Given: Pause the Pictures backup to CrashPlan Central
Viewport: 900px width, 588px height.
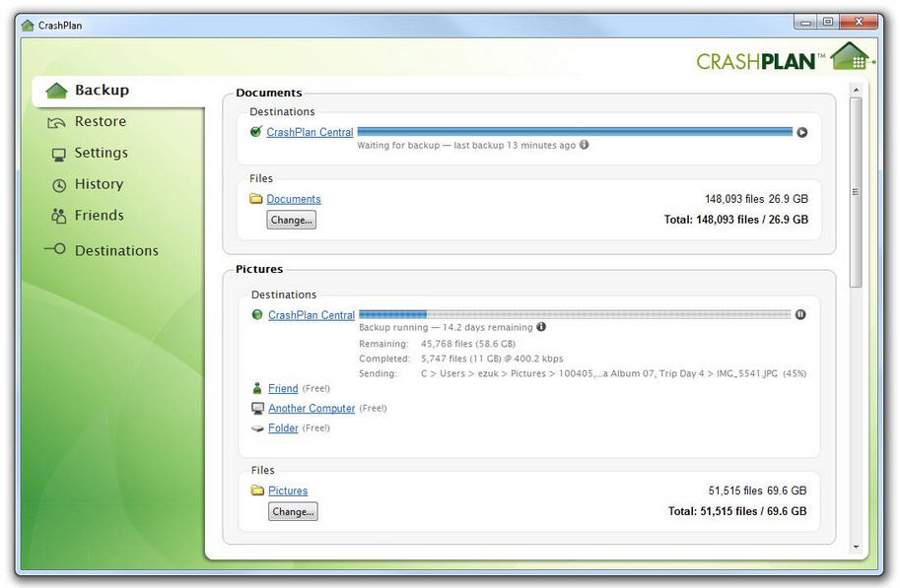Looking at the screenshot, I should pos(800,315).
